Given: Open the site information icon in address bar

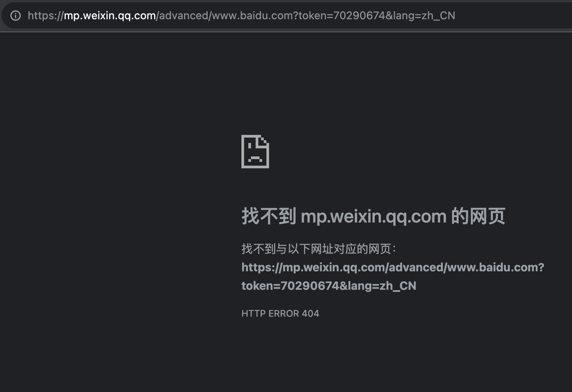Looking at the screenshot, I should coord(15,15).
